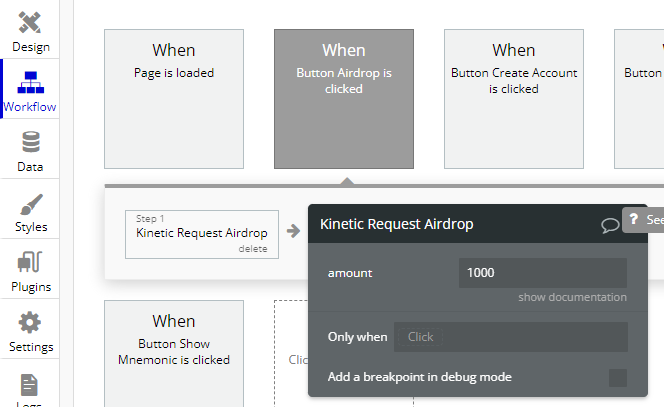
Task: Select the Button Airdrop is clicked event
Action: point(344,98)
